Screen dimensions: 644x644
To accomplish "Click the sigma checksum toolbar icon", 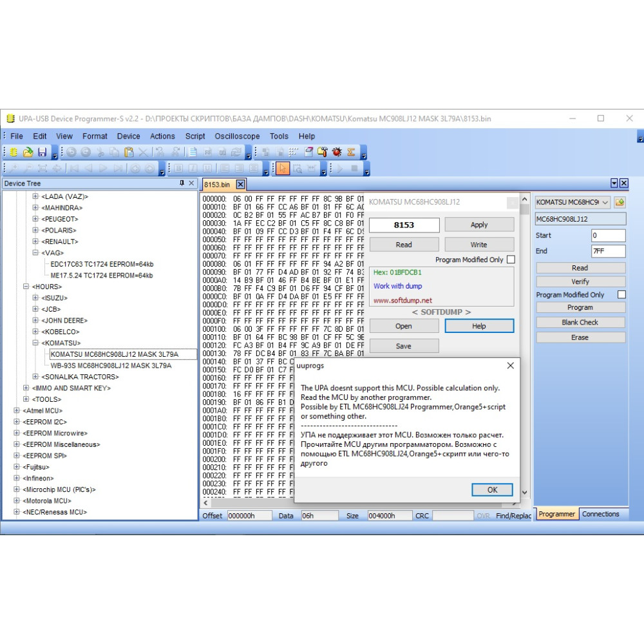I will point(351,153).
